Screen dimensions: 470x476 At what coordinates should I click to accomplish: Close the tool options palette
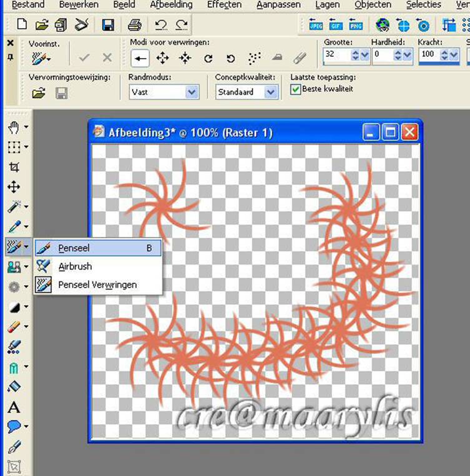[11, 43]
